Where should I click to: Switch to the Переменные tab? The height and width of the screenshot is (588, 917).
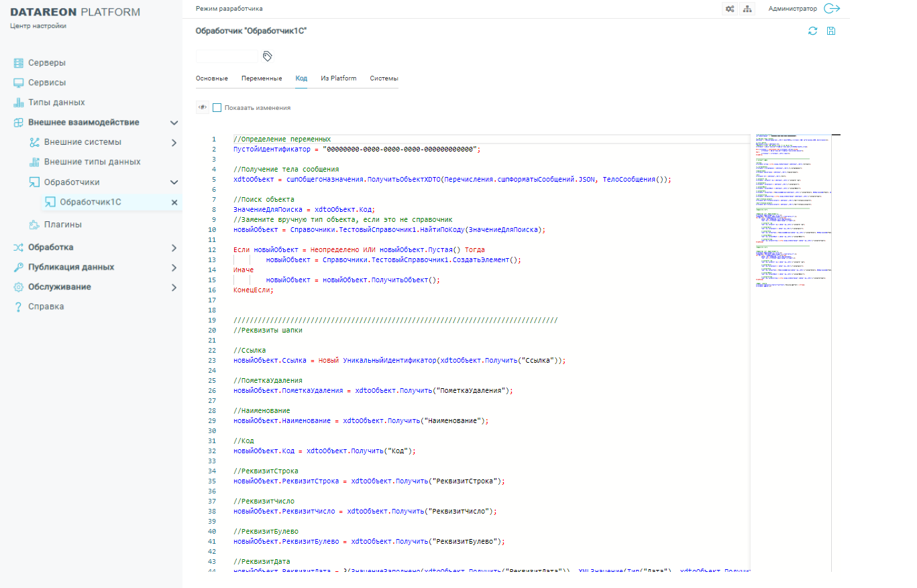(x=261, y=78)
